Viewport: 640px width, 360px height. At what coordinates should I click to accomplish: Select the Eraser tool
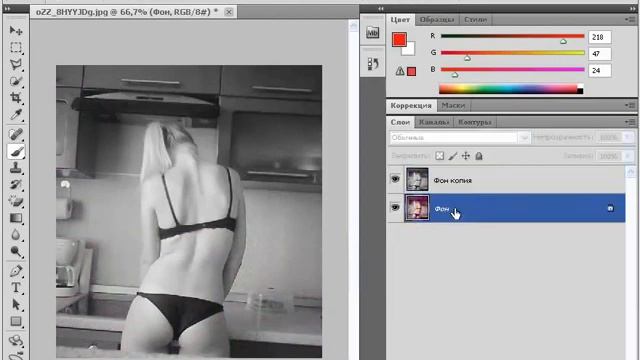pyautogui.click(x=16, y=201)
